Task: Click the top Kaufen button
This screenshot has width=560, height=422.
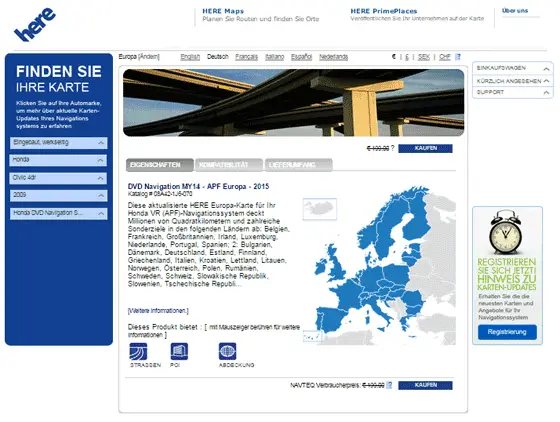Action: pos(425,148)
